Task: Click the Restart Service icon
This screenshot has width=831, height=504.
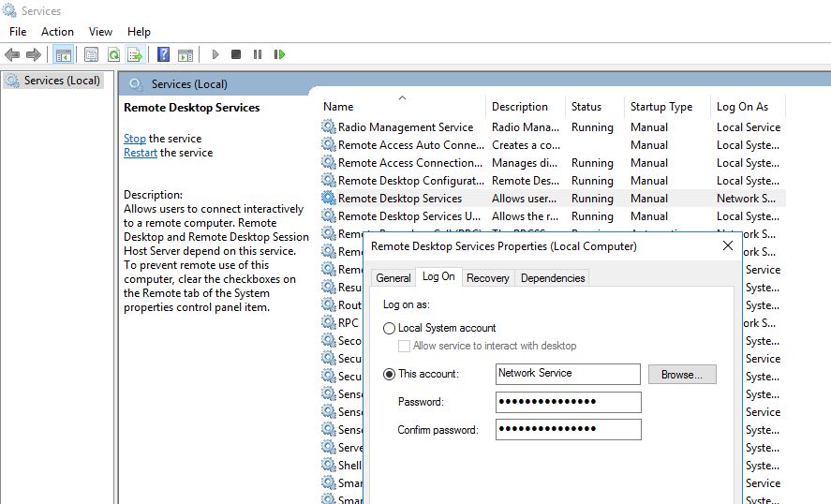Action: tap(279, 54)
